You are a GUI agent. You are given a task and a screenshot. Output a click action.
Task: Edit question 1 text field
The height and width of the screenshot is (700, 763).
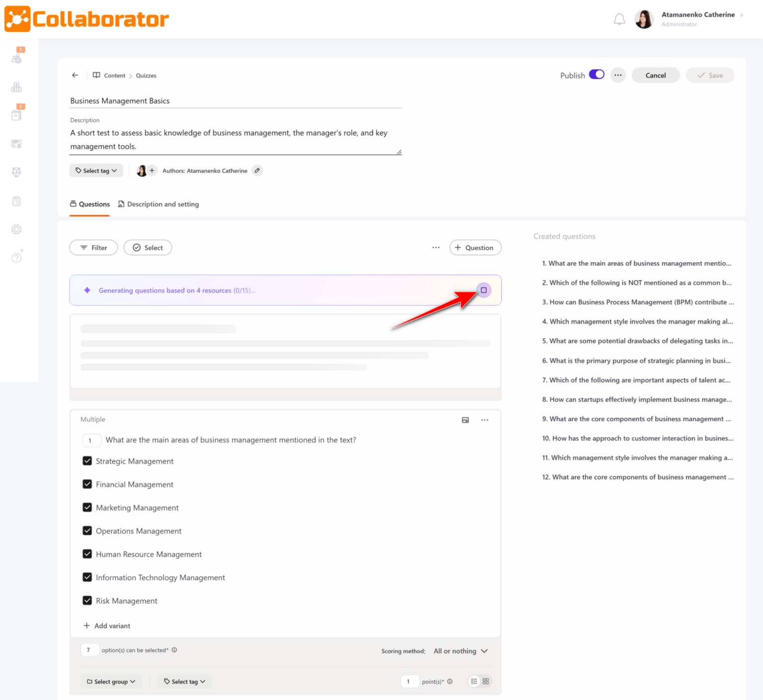[x=231, y=440]
